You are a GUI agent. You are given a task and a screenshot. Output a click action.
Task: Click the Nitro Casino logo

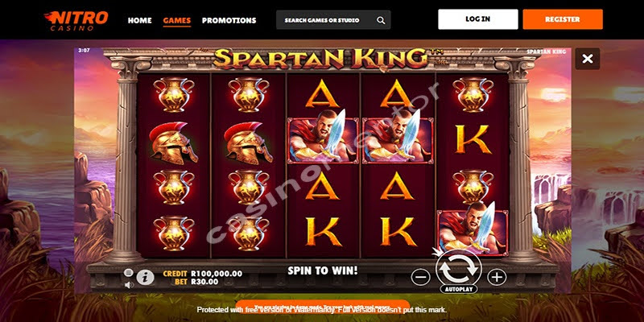[x=76, y=19]
